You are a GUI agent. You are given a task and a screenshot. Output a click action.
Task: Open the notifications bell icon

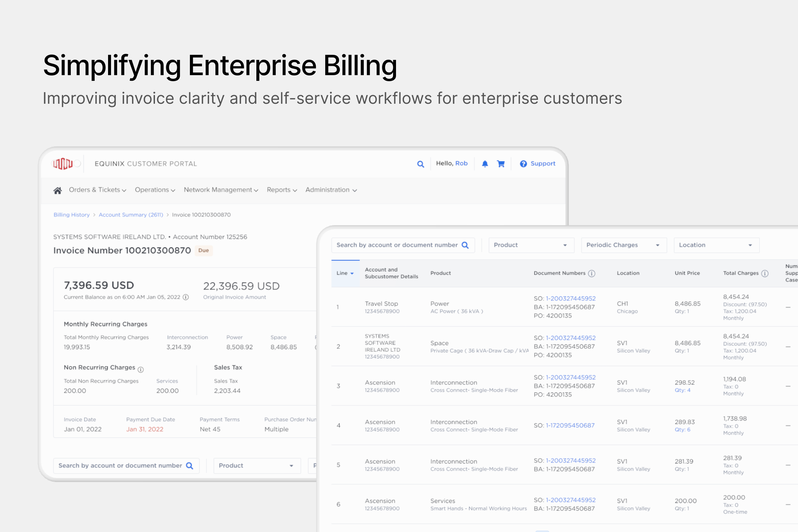485,164
